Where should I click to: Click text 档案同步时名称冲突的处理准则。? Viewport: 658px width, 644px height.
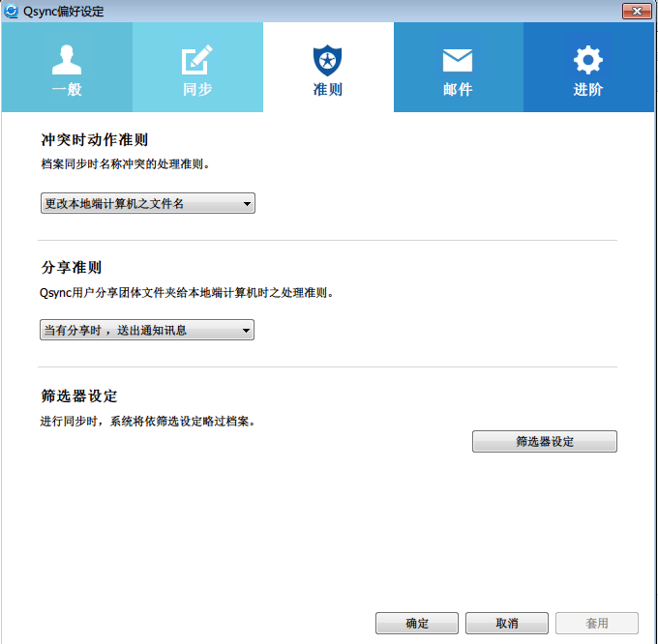point(126,164)
